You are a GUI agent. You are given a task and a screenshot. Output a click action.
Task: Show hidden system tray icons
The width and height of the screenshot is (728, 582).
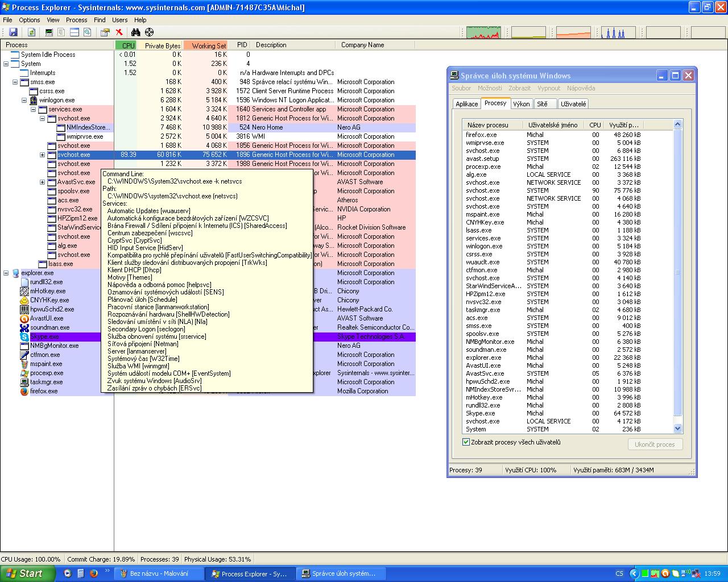point(635,573)
